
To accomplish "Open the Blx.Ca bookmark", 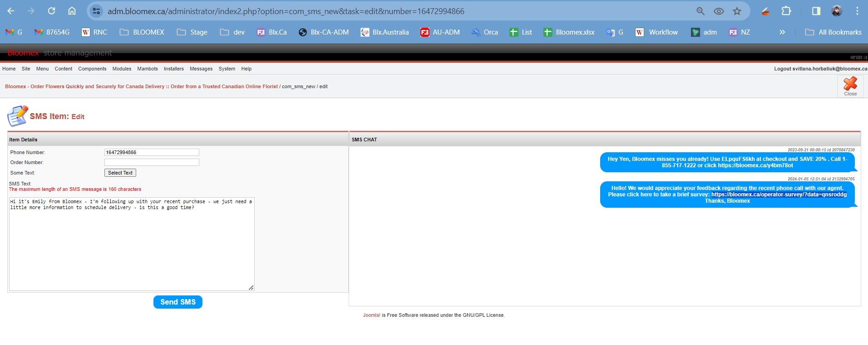I will tap(272, 32).
